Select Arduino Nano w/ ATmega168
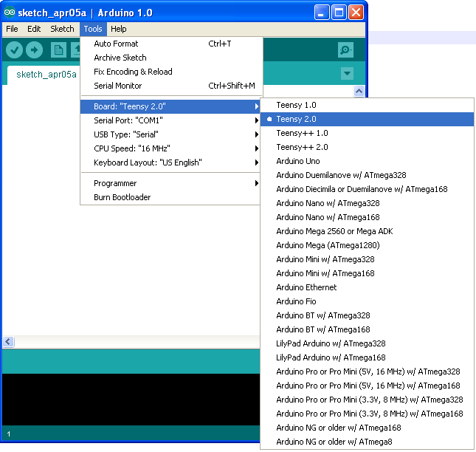Screen dimensions: 476x452 point(367,217)
